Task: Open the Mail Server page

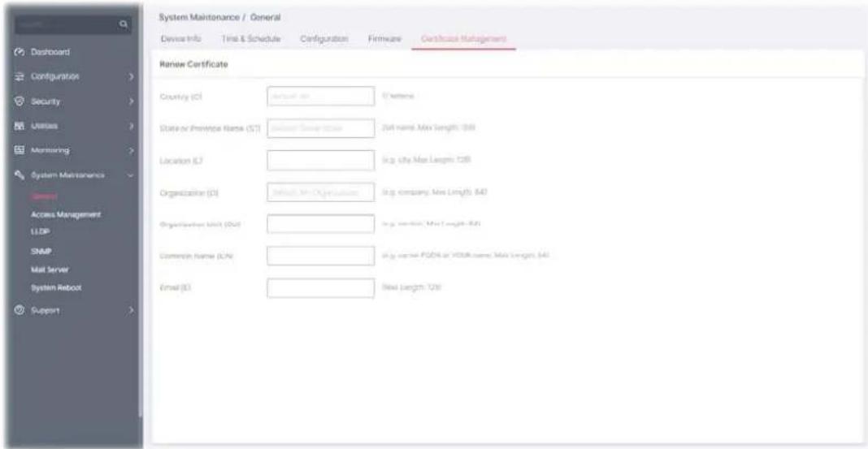Action: point(50,270)
